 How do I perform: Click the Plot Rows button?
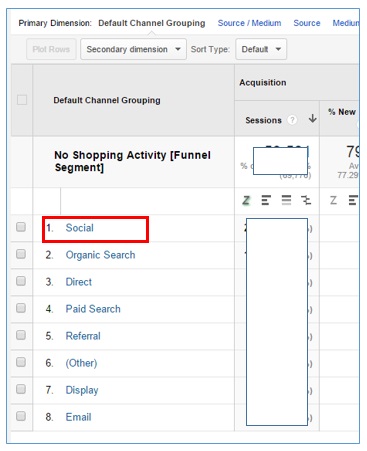[51, 49]
